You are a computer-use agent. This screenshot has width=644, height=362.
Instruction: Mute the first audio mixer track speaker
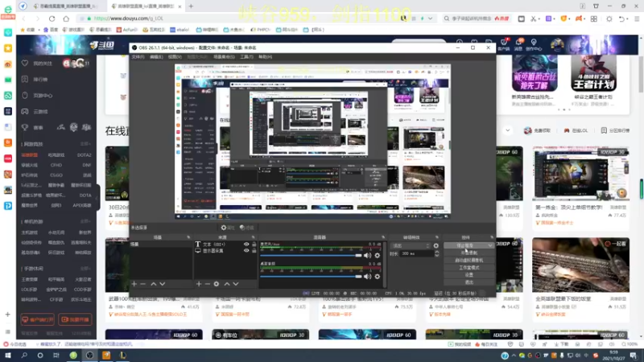tap(367, 255)
